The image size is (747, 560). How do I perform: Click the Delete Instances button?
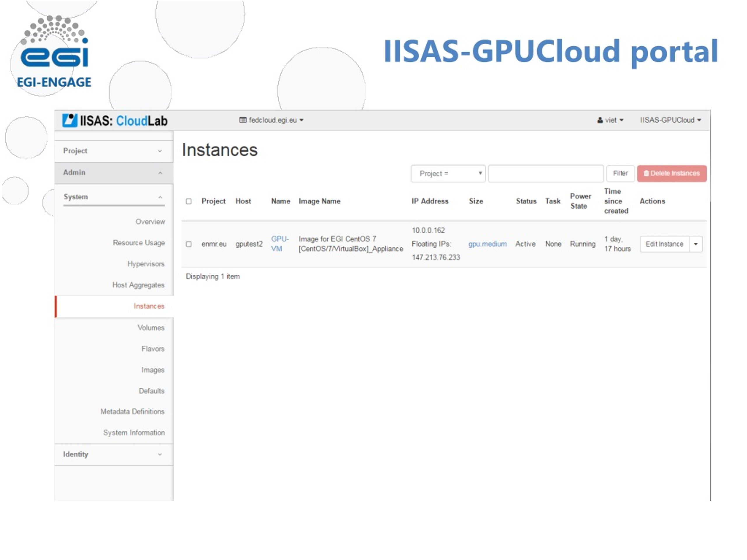[x=672, y=174]
